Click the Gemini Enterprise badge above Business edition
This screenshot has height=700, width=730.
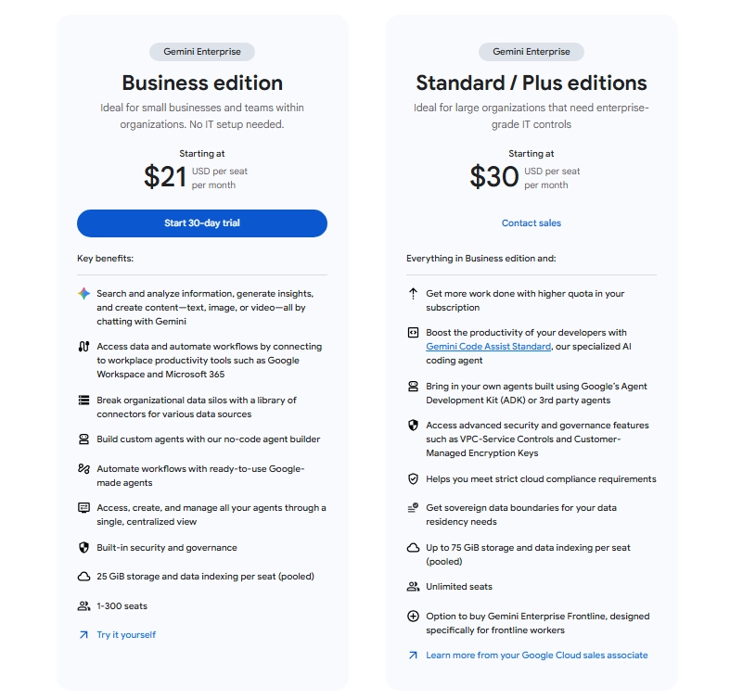coord(201,53)
